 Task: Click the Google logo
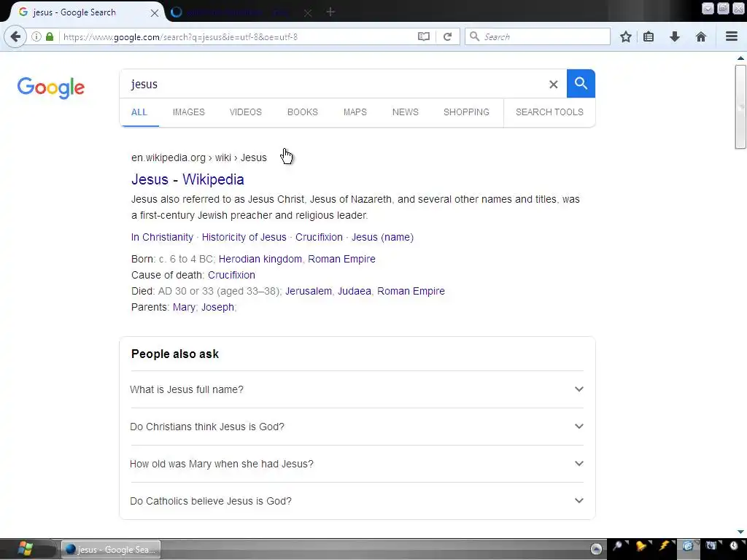tap(51, 87)
